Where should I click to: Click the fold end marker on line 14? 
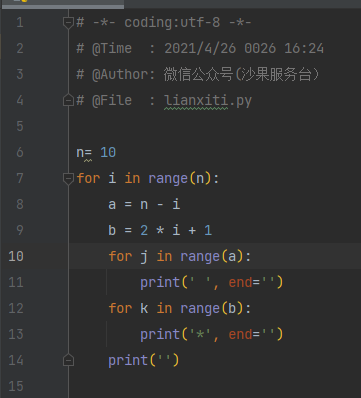click(68, 360)
